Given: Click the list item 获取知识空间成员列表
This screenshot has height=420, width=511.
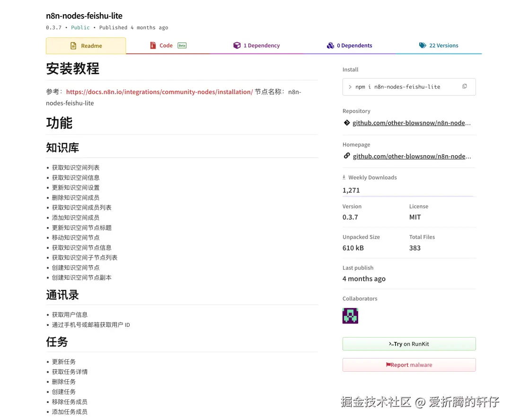Looking at the screenshot, I should pyautogui.click(x=81, y=208).
